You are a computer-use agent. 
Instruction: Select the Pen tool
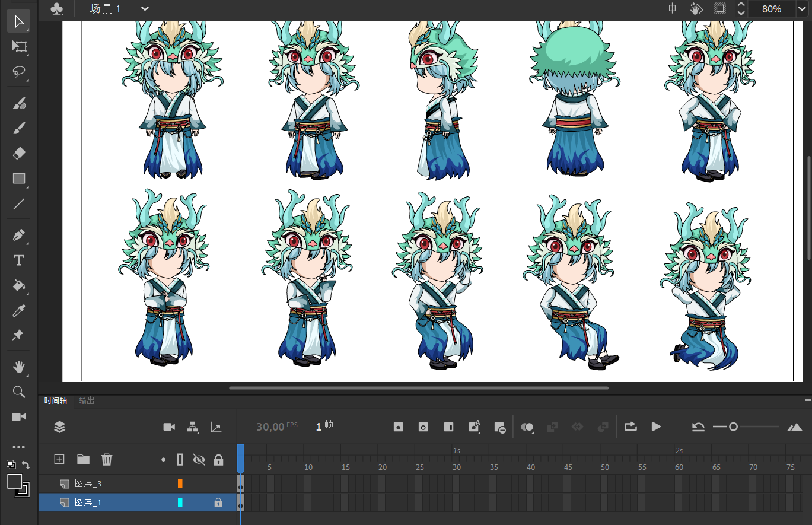point(19,235)
